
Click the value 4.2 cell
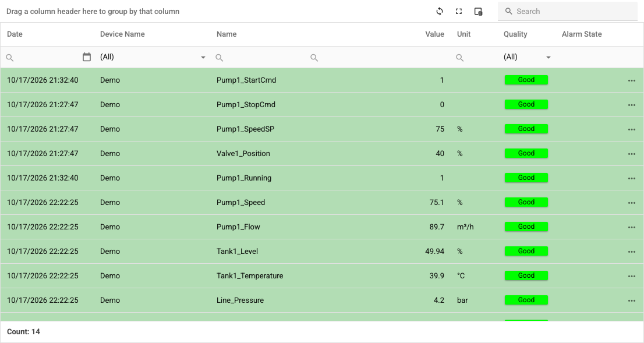(438, 300)
